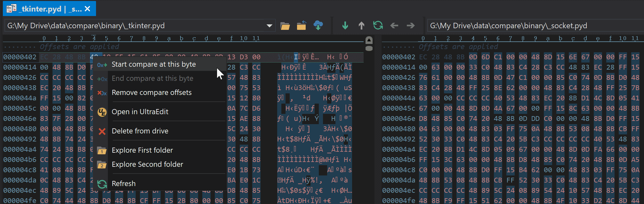644x204 pixels.
Task: Click the open parent folder icon in toolbar
Action: (302, 26)
